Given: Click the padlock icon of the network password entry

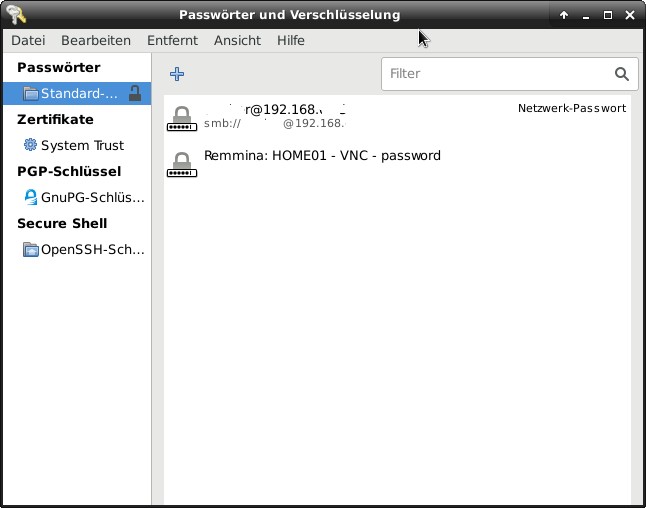Looking at the screenshot, I should tap(181, 117).
